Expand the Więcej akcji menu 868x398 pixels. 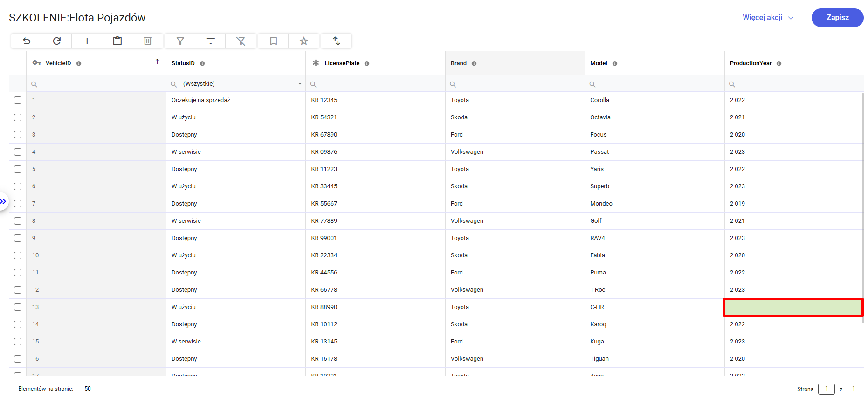(x=767, y=18)
